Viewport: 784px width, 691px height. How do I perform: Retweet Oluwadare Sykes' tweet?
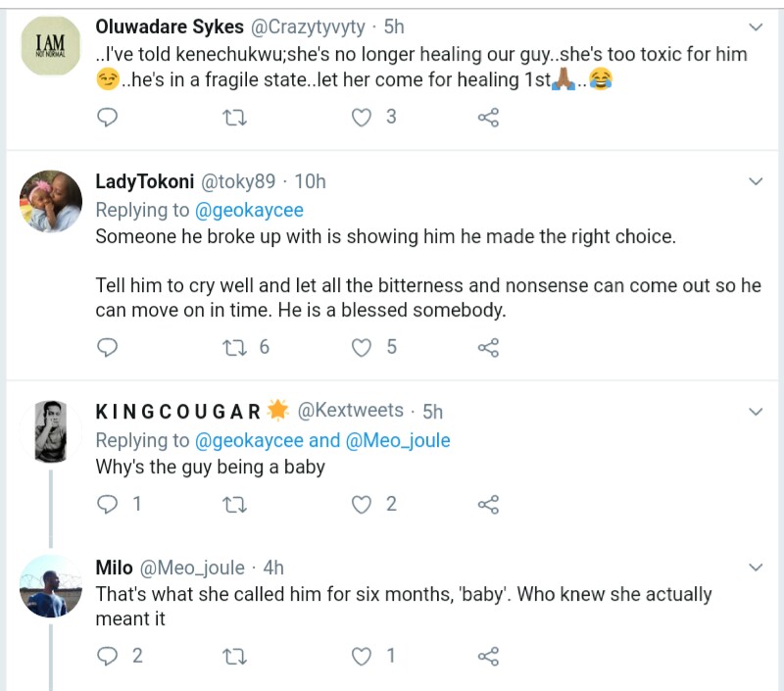pos(235,118)
